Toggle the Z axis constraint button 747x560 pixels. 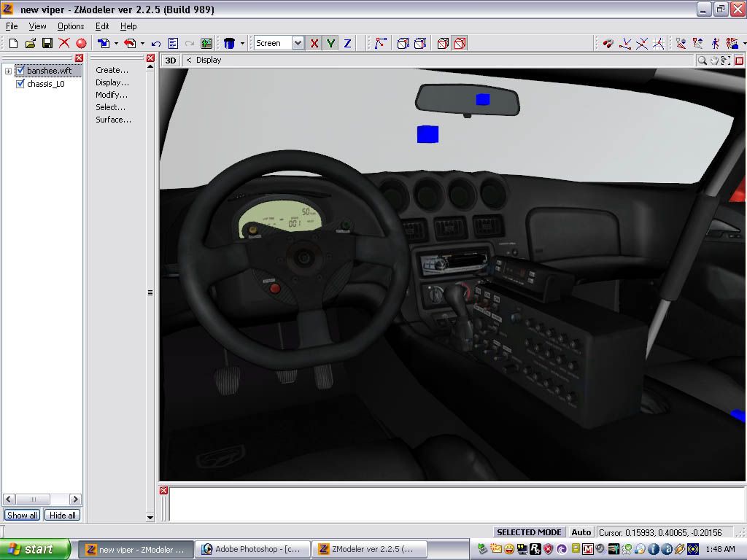tap(347, 44)
